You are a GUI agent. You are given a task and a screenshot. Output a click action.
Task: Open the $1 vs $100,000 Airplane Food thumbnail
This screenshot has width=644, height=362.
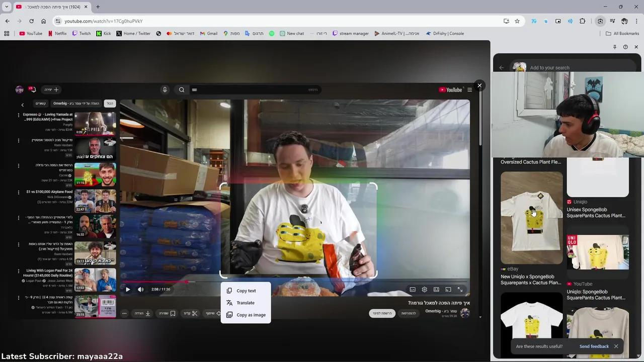tap(95, 201)
